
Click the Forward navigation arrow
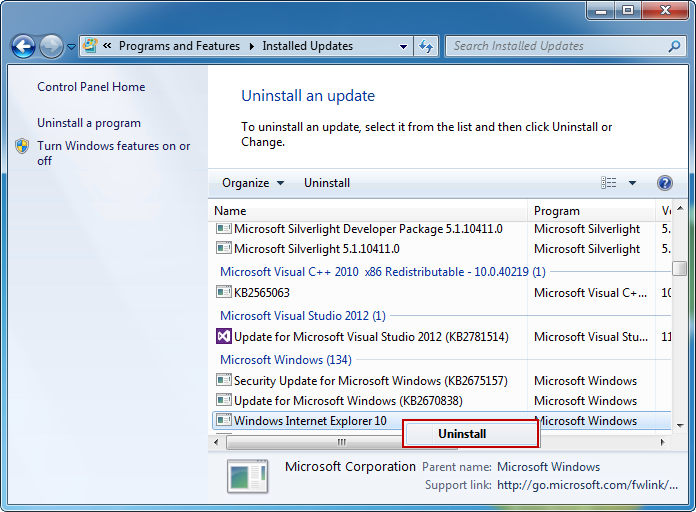(x=51, y=46)
